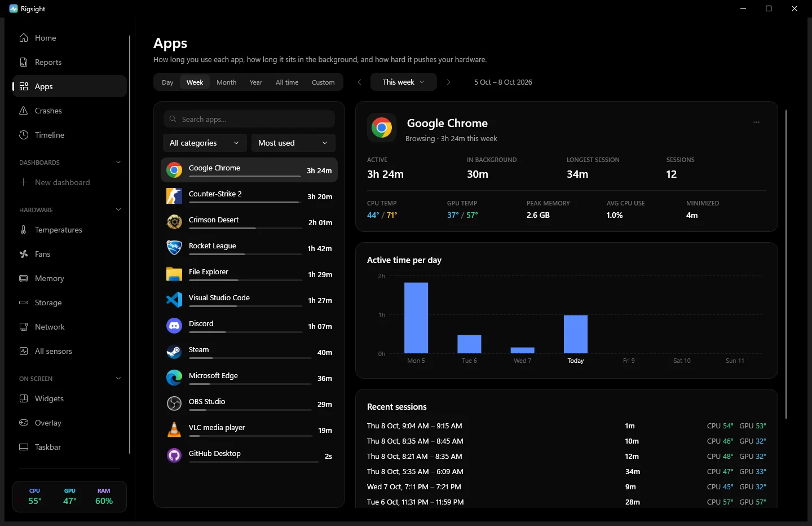Open the three-dots menu for Google Chrome
Viewport: 812px width, 526px height.
coord(756,122)
